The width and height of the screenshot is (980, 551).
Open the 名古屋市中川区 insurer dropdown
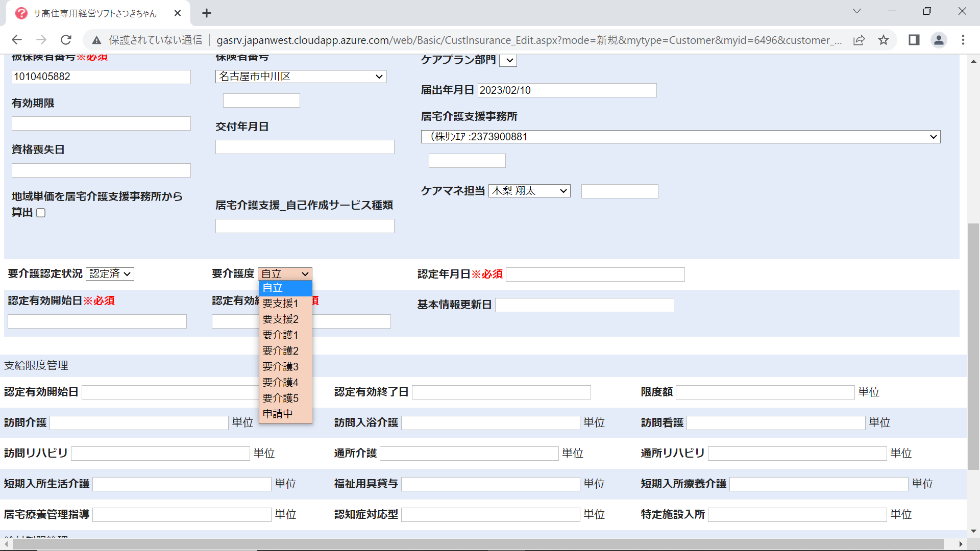pos(301,77)
